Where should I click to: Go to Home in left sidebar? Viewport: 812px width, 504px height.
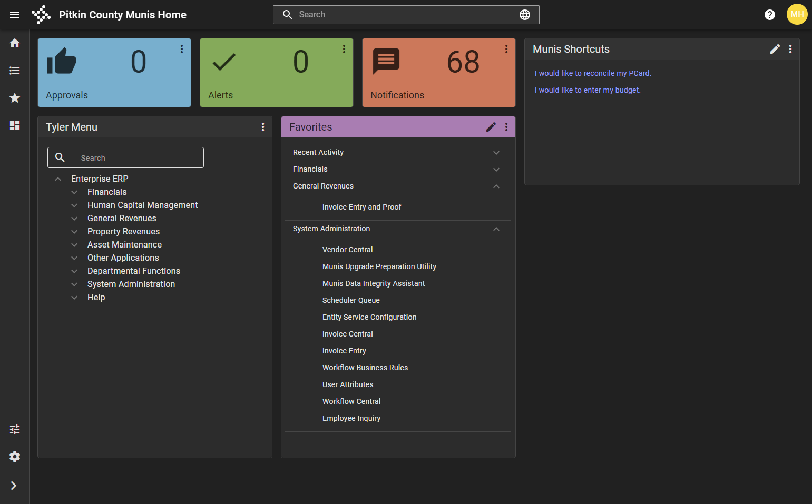[15, 43]
